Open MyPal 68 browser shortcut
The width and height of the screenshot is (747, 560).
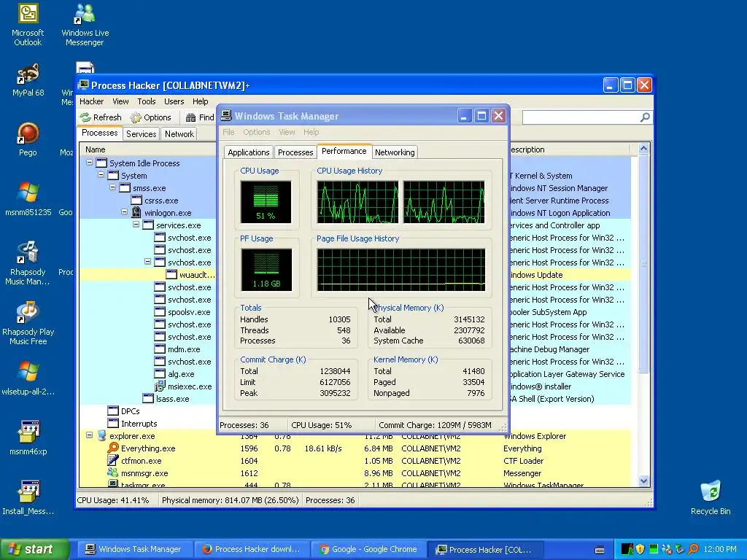click(x=28, y=80)
